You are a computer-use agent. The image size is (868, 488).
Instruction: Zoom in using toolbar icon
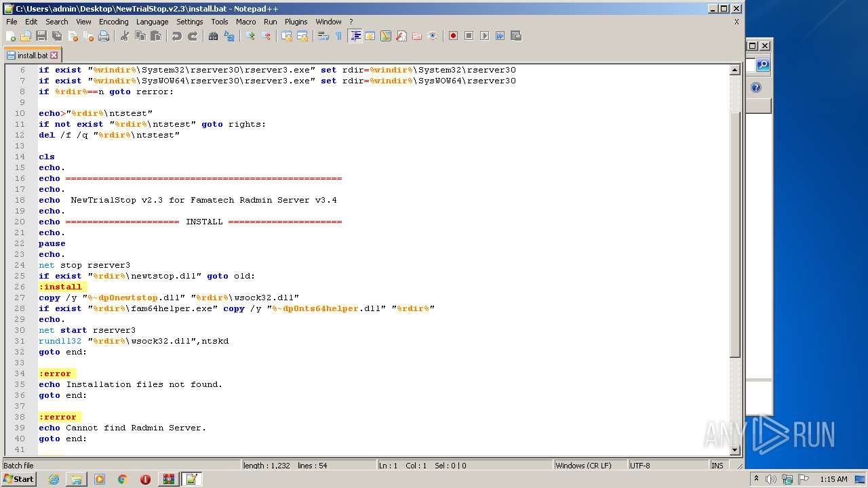250,36
